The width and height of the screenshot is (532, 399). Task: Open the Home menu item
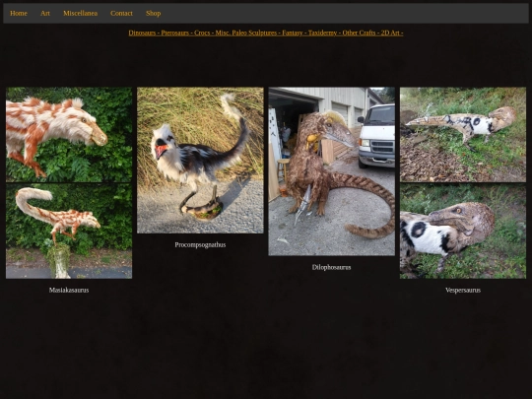(x=19, y=13)
